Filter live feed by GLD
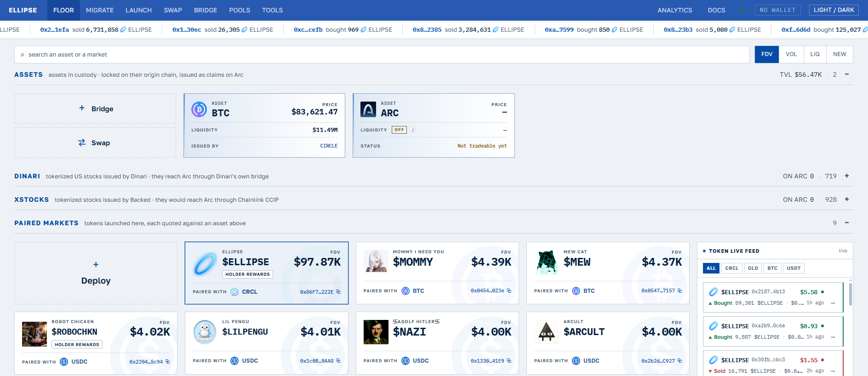 pos(753,268)
